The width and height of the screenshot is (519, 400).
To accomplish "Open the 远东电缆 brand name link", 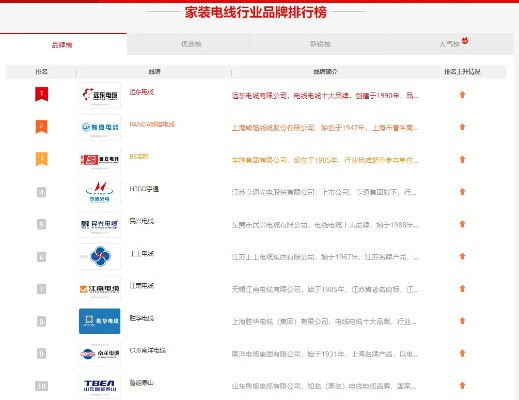I will [142, 92].
